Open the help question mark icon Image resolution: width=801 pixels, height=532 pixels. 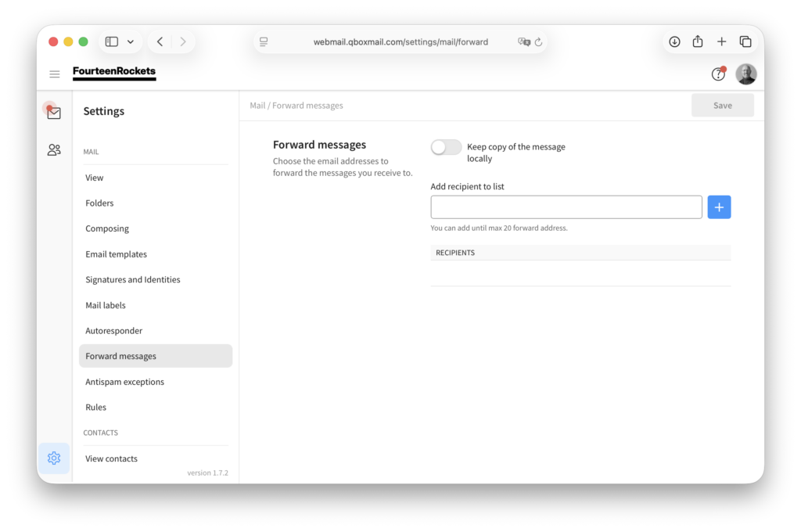coord(718,74)
